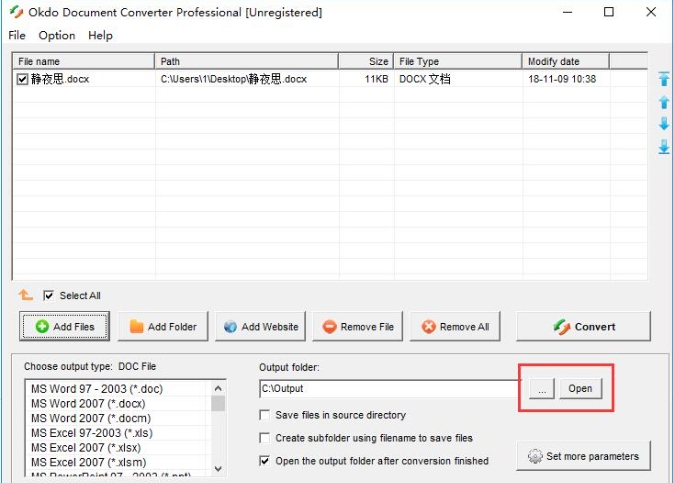Screen dimensions: 673x483
Task: Move selected file down one position
Action: (x=664, y=124)
